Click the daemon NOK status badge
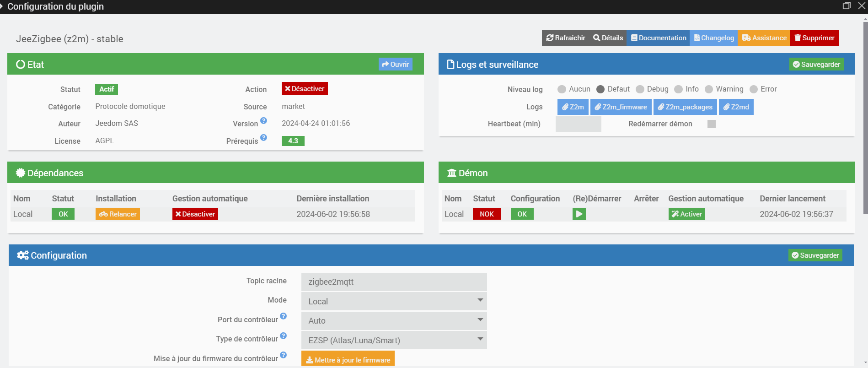This screenshot has height=368, width=868. [x=487, y=214]
